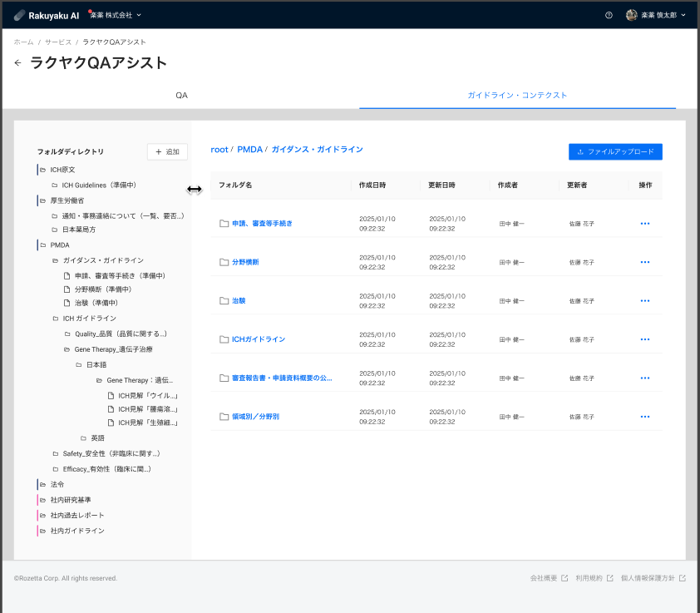Click the 更新日時 column header
The width and height of the screenshot is (700, 613).
(442, 185)
